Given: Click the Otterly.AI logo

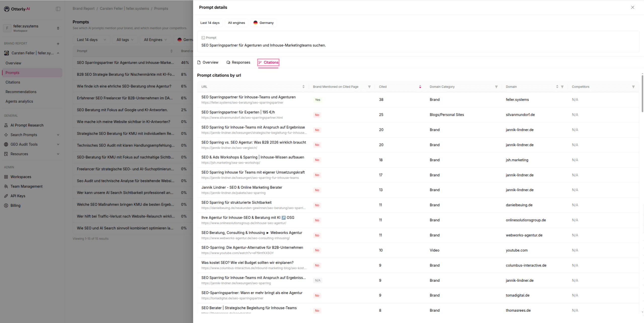Looking at the screenshot, I should point(17,9).
